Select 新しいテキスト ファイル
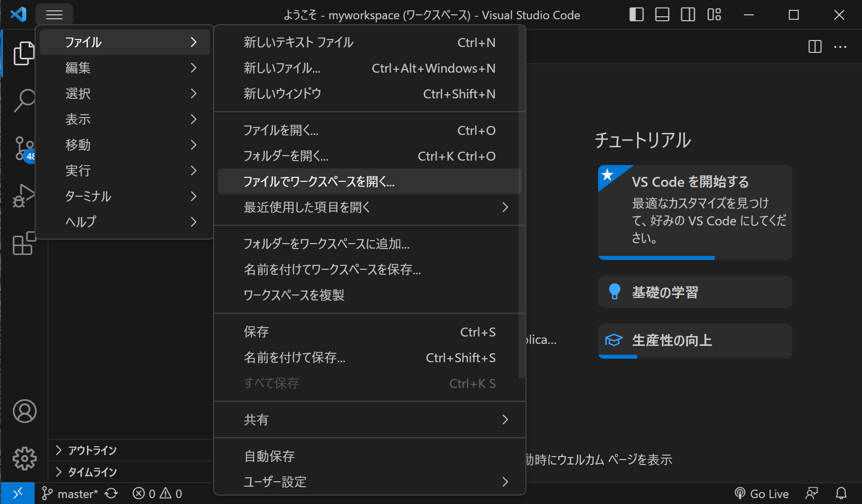This screenshot has width=862, height=504. (x=369, y=42)
